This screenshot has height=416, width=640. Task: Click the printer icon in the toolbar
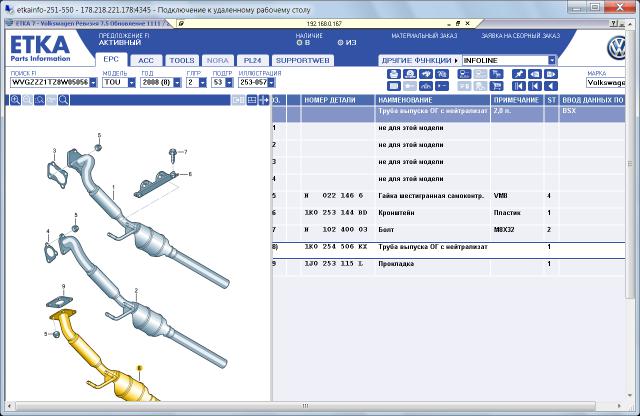tap(393, 74)
